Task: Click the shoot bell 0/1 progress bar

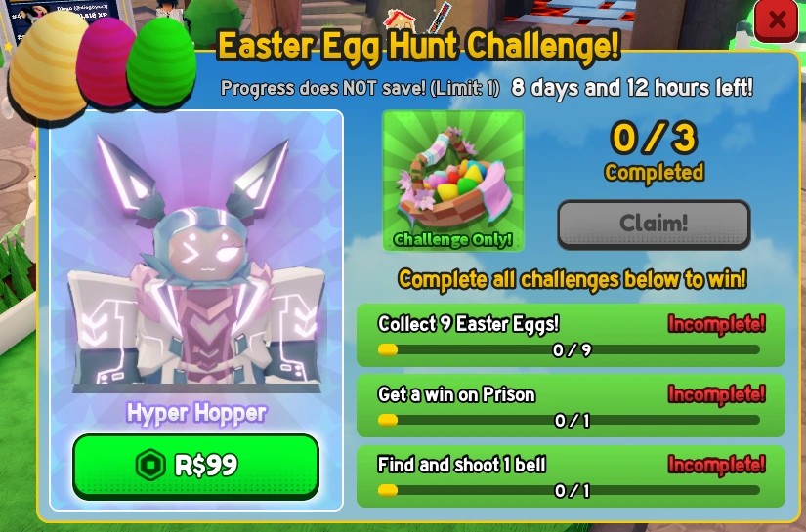Action: [x=569, y=491]
